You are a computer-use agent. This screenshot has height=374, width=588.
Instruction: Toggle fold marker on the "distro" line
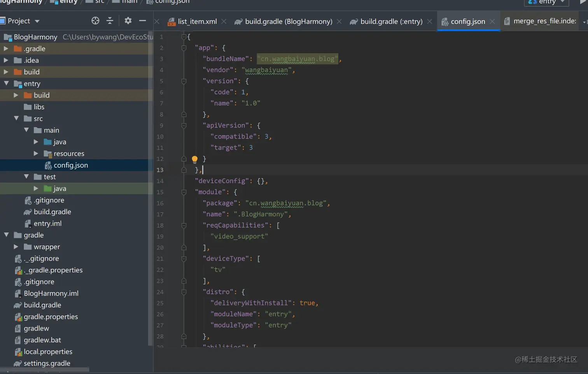tap(184, 292)
